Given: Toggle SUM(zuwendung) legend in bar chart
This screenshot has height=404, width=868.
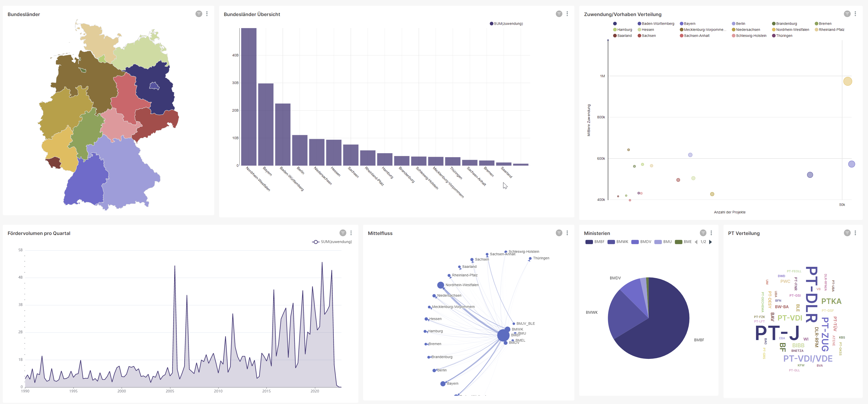Looking at the screenshot, I should (x=506, y=24).
